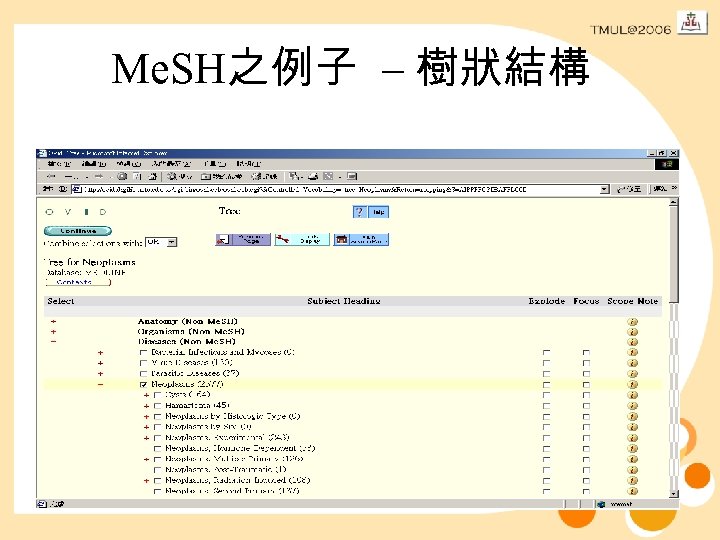Expand the Anatomy (Non MeSH) branch
The image size is (720, 540).
[54, 321]
